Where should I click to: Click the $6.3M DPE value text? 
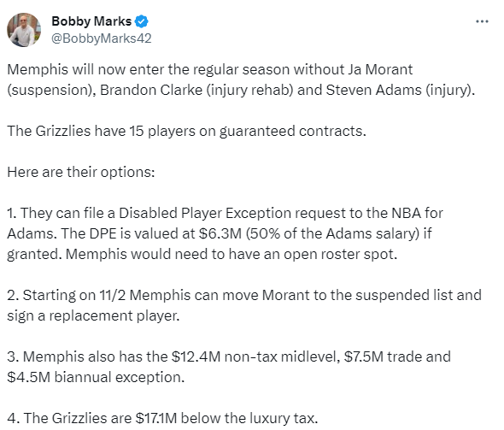[x=220, y=234]
